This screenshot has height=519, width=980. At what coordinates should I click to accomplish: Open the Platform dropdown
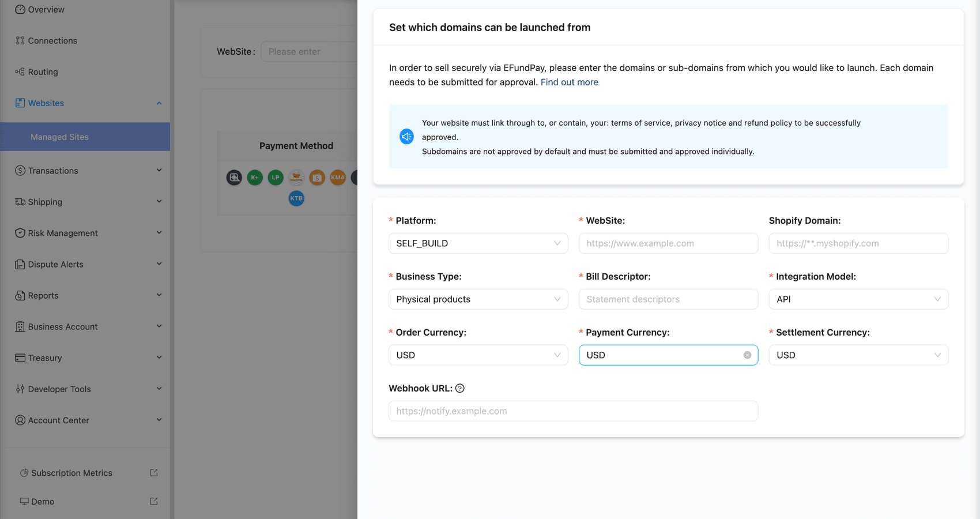point(478,243)
